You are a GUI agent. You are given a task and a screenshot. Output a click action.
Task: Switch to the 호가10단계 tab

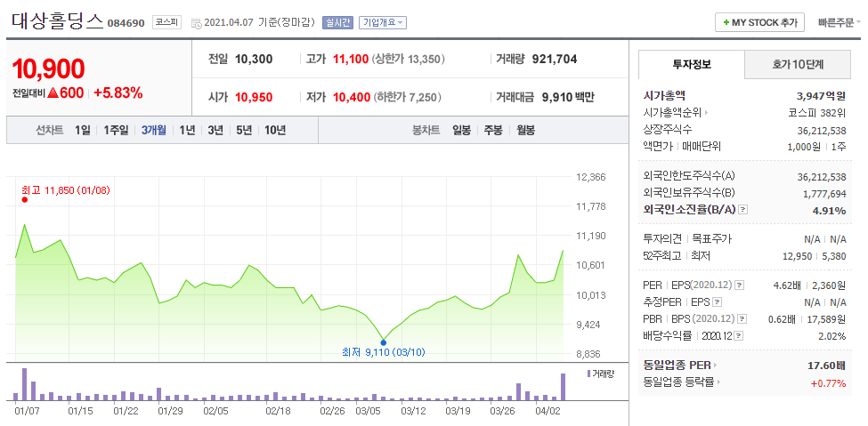(x=798, y=64)
